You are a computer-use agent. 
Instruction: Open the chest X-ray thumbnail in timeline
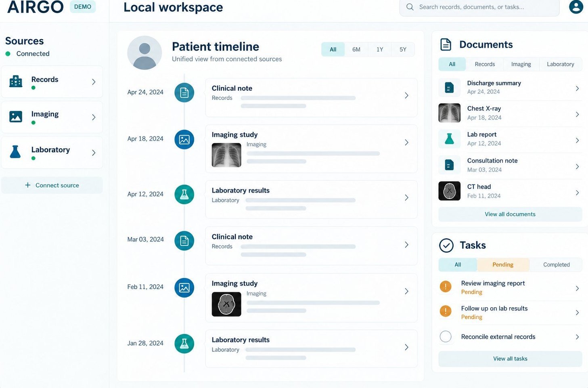pos(226,155)
